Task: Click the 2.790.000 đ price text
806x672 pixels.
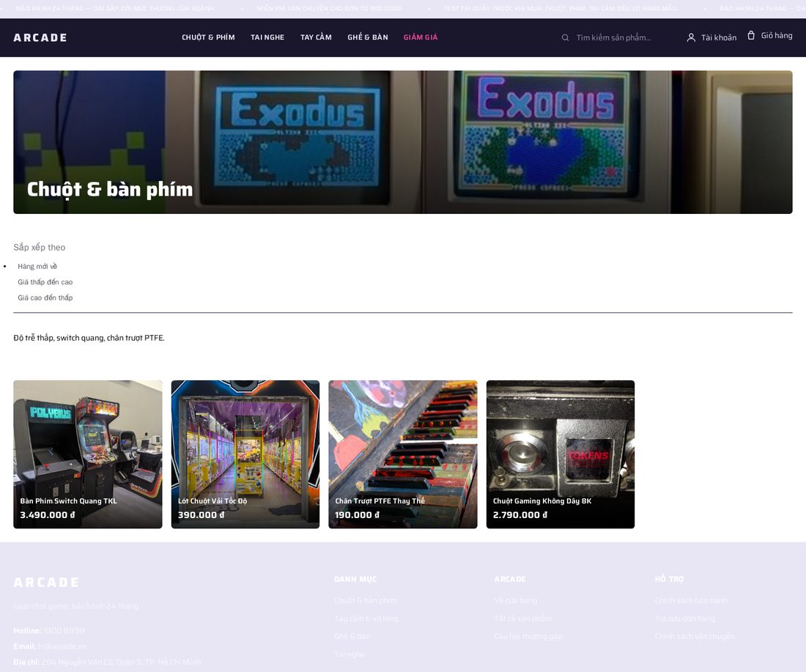Action: tap(520, 514)
